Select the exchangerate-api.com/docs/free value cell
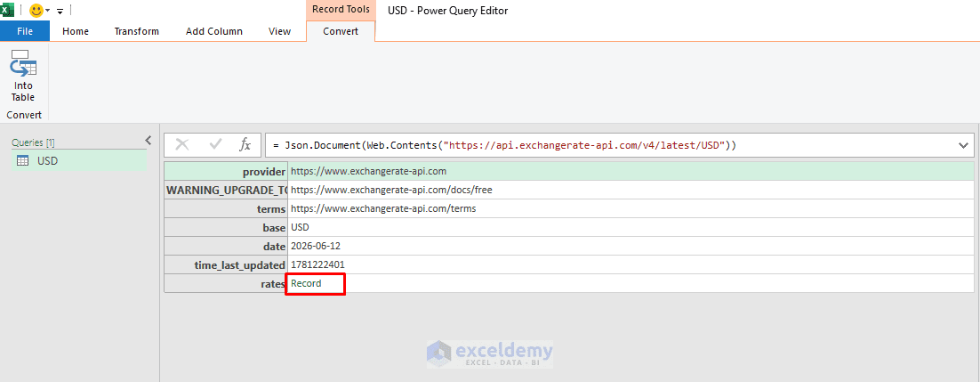Screen dimensions: 980x382 [x=631, y=190]
